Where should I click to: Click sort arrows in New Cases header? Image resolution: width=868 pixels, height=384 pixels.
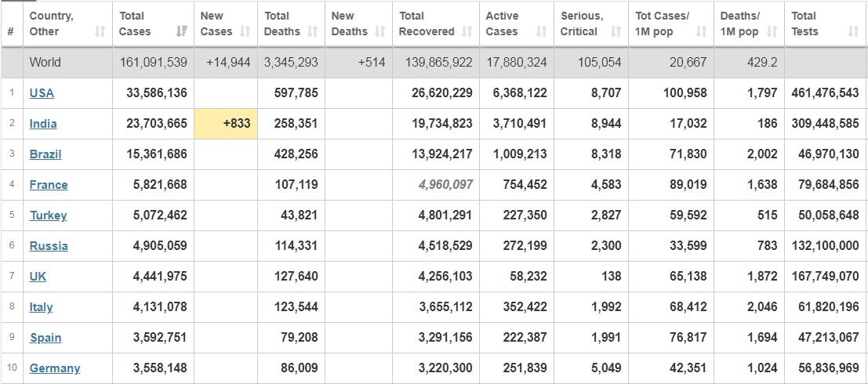click(x=245, y=31)
